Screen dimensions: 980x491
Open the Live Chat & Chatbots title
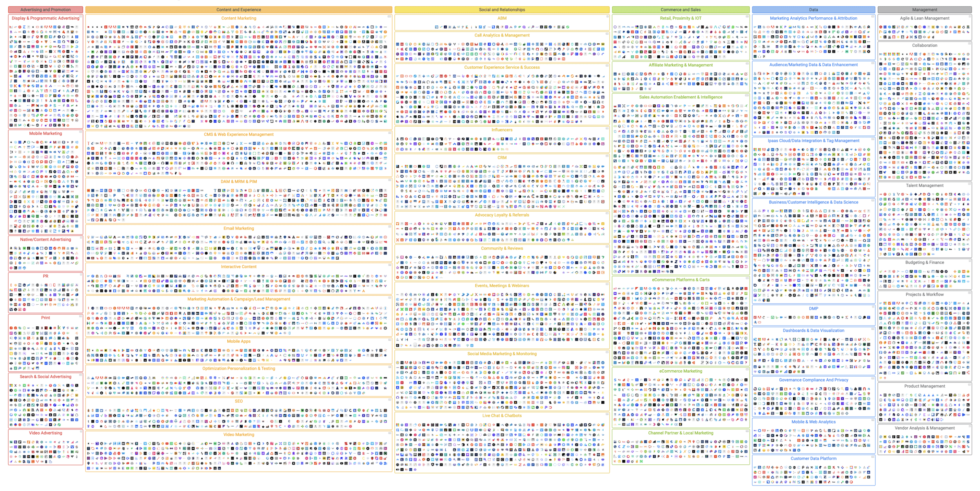pos(502,416)
